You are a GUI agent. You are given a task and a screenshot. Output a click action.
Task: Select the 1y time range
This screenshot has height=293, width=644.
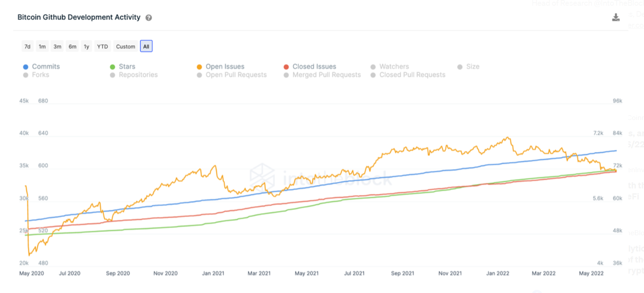(x=86, y=46)
